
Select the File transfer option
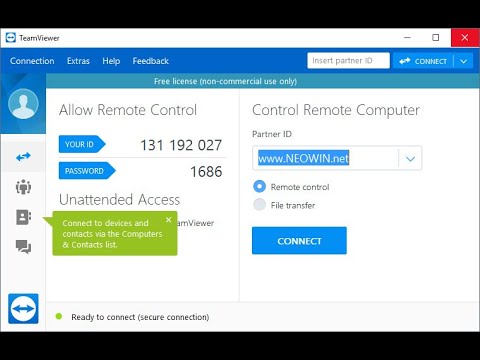(260, 205)
